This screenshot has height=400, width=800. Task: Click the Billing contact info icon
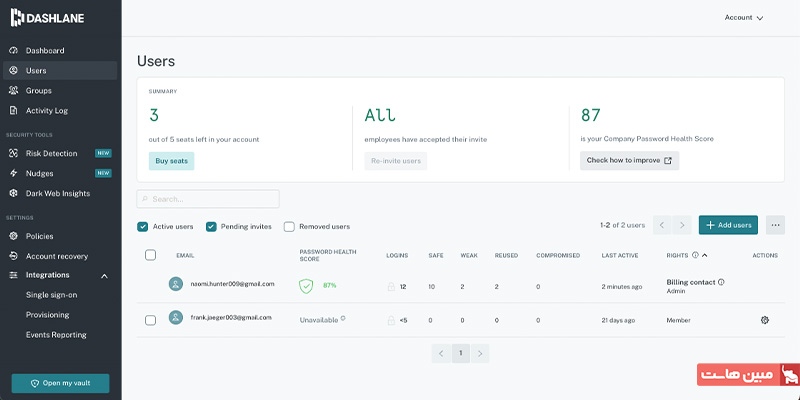point(721,282)
